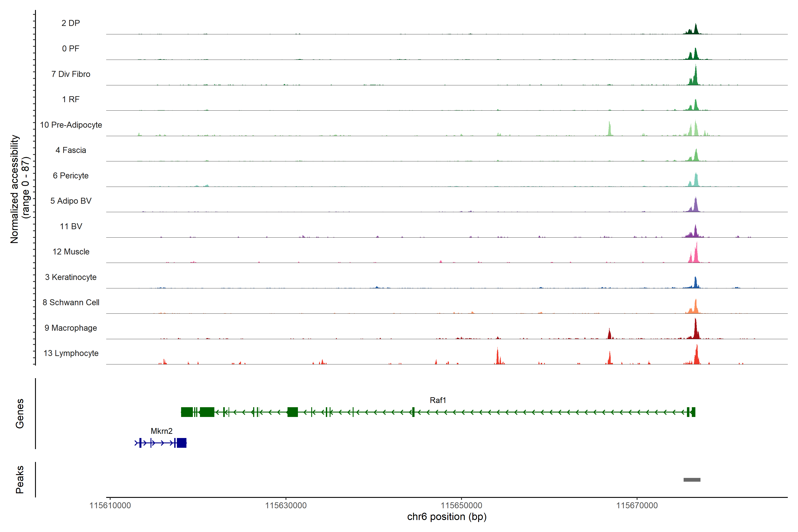
Task: Click the tallest Lymphocyte peak near 115654000
Action: 497,356
